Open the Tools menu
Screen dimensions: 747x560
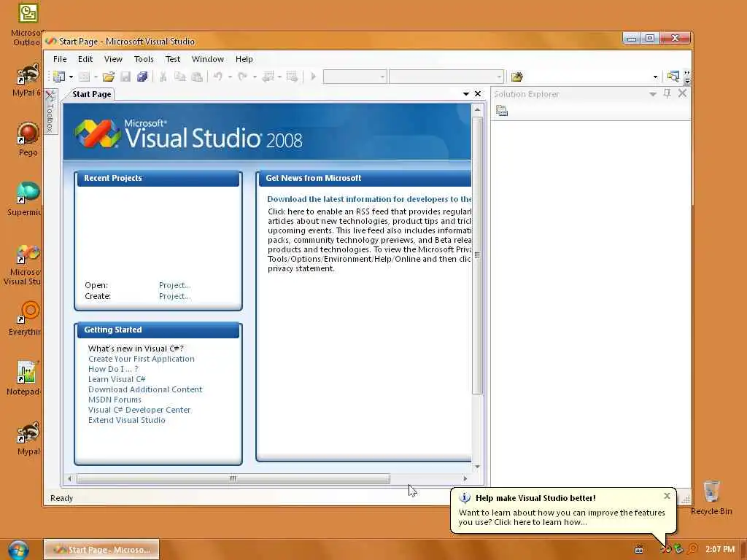pyautogui.click(x=144, y=59)
